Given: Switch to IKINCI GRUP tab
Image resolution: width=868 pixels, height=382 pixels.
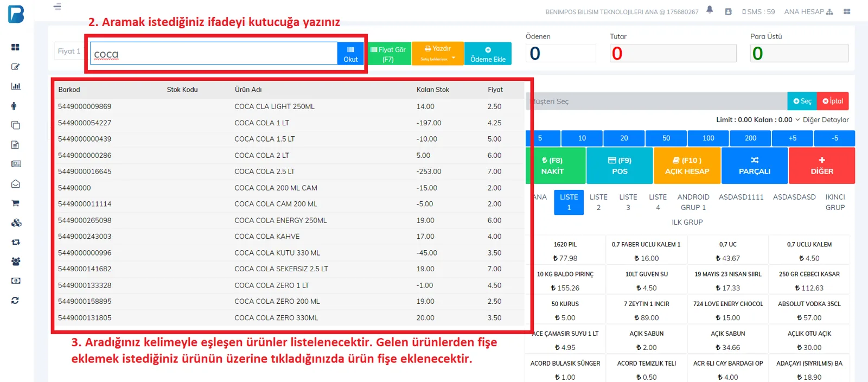Looking at the screenshot, I should click(x=835, y=202).
